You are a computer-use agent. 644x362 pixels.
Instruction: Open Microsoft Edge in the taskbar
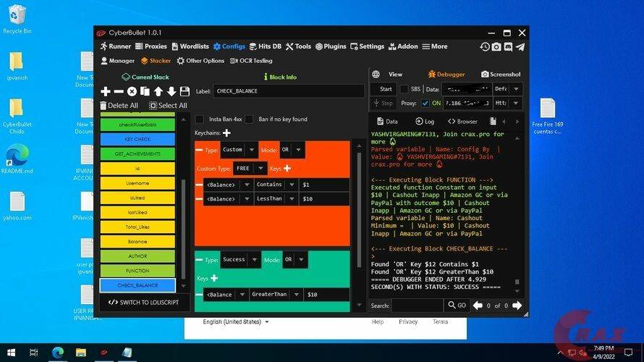[x=58, y=353]
